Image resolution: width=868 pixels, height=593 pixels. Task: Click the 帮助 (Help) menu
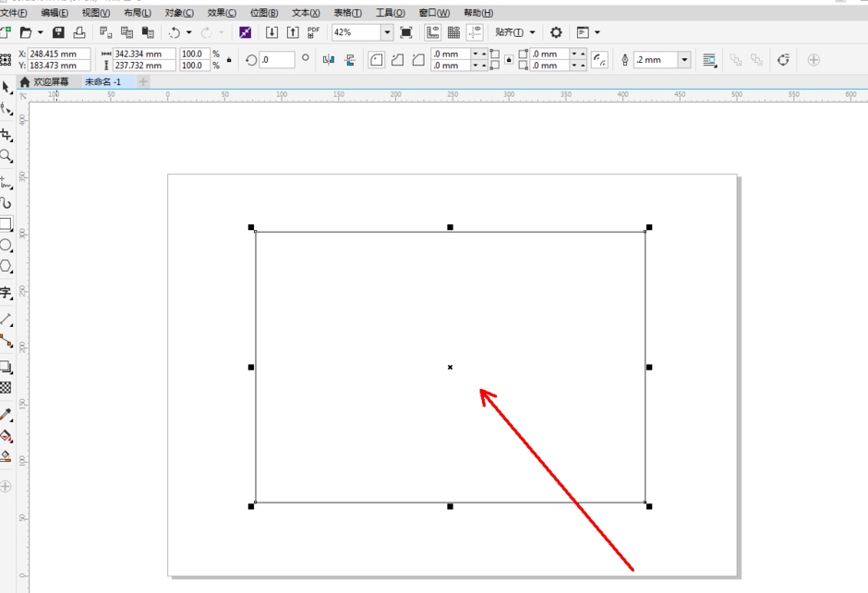477,13
